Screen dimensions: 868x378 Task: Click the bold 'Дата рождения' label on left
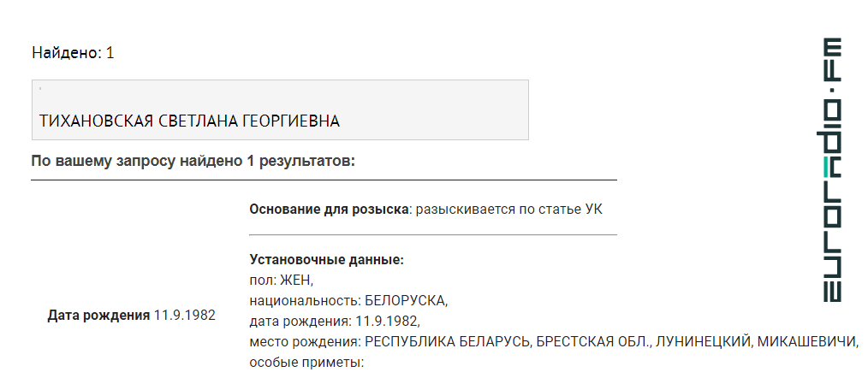pos(98,316)
